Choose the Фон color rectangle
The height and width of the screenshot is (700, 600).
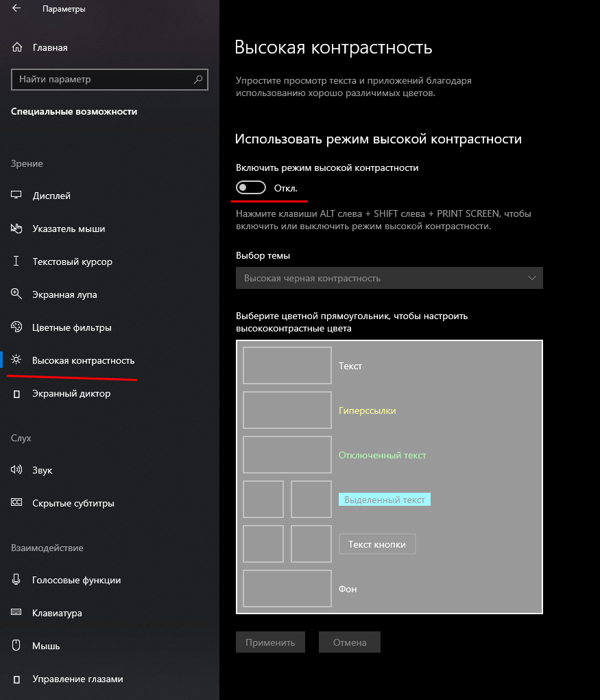[287, 589]
